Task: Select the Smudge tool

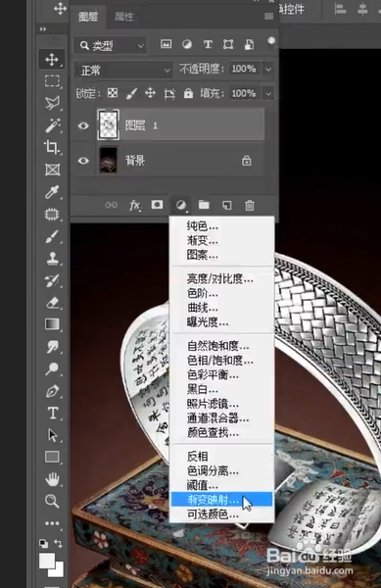Action: coord(52,347)
